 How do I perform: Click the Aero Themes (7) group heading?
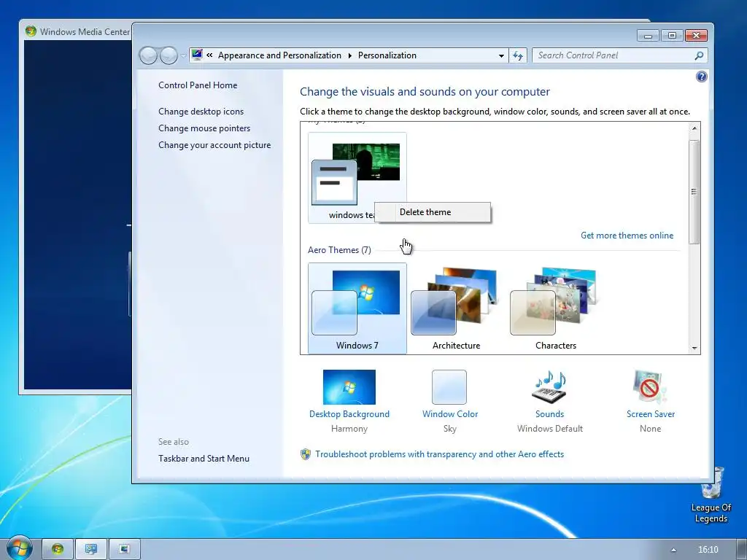(x=339, y=250)
